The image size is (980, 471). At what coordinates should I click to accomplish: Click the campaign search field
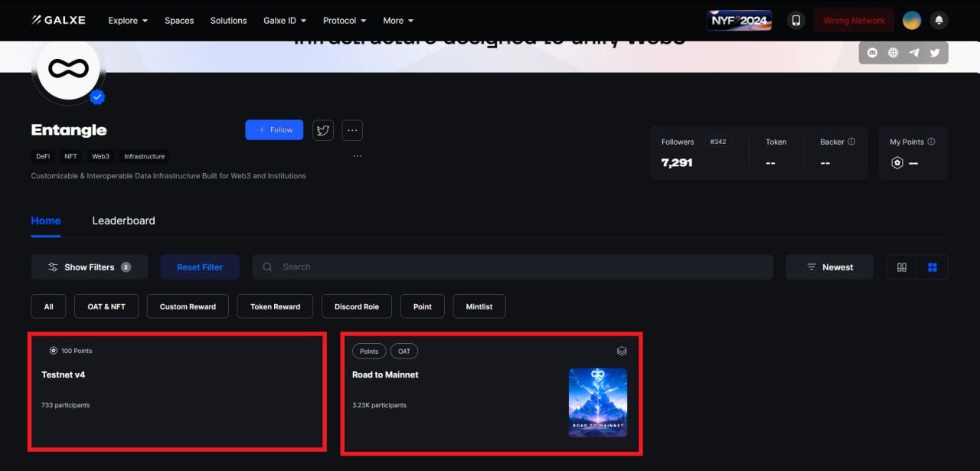(512, 267)
